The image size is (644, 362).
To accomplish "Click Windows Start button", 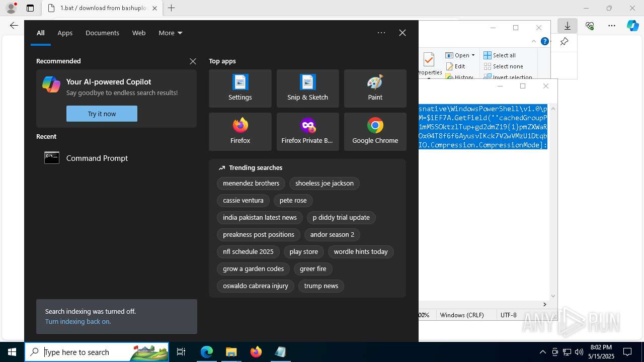I will pyautogui.click(x=12, y=352).
